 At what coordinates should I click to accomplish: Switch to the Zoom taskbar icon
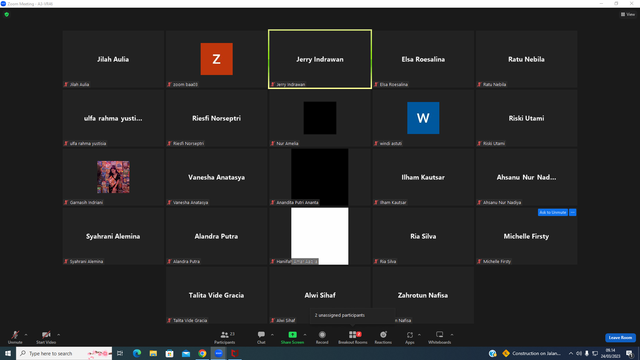(218, 353)
